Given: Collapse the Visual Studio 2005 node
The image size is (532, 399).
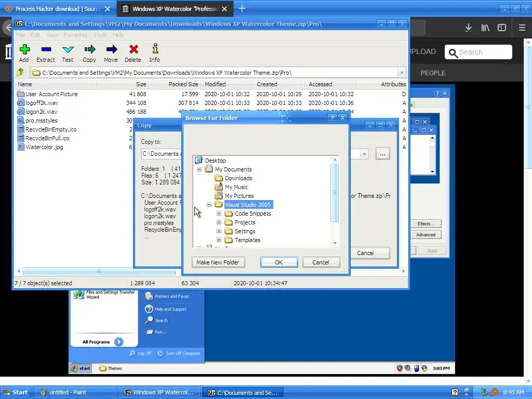Looking at the screenshot, I should click(x=209, y=204).
